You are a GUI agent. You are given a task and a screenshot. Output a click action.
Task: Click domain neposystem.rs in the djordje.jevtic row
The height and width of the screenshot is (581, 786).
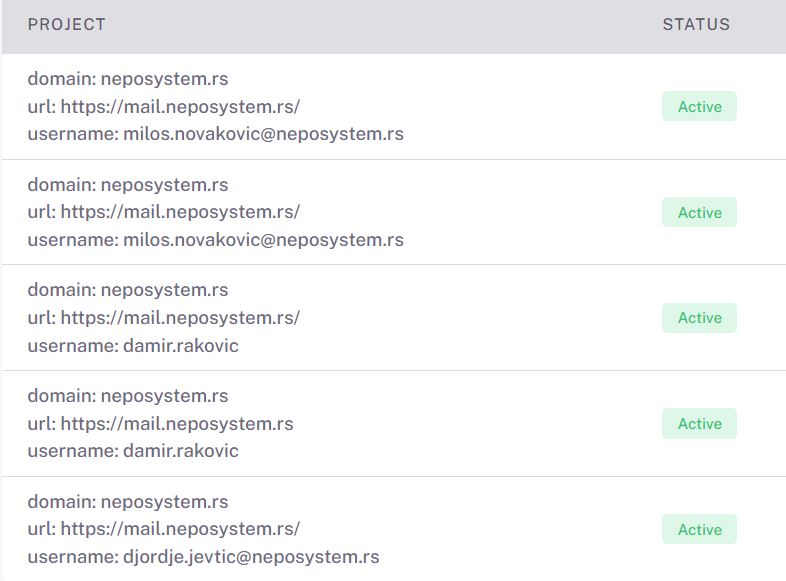[128, 502]
